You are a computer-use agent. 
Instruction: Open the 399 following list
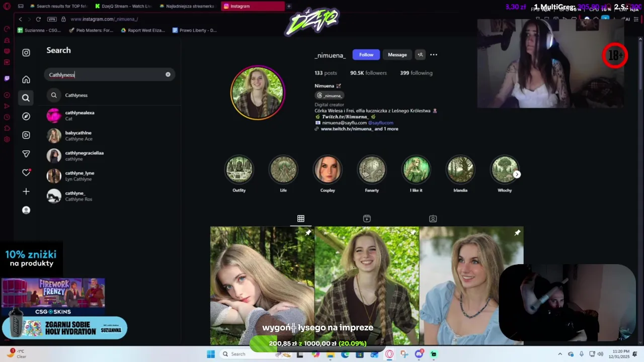click(416, 73)
